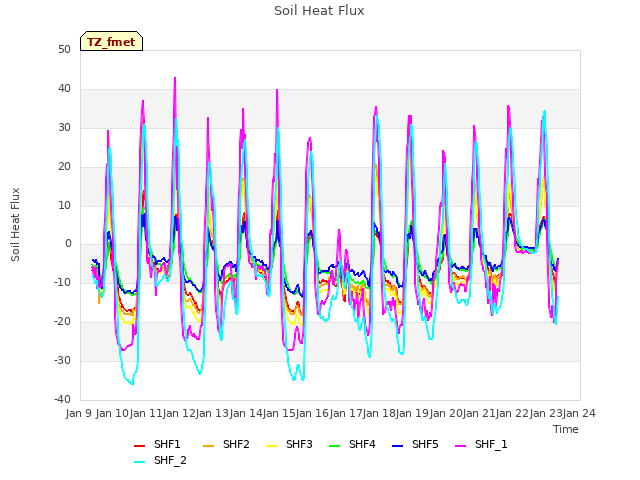640x480 pixels.
Task: Toggle the SHF_1 legend entry
Action: tap(481, 444)
